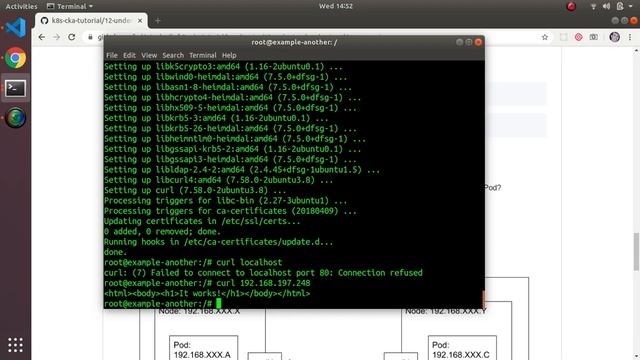Screen dimensions: 640x360
Task: Open the terminal View menu
Action: tap(149, 55)
